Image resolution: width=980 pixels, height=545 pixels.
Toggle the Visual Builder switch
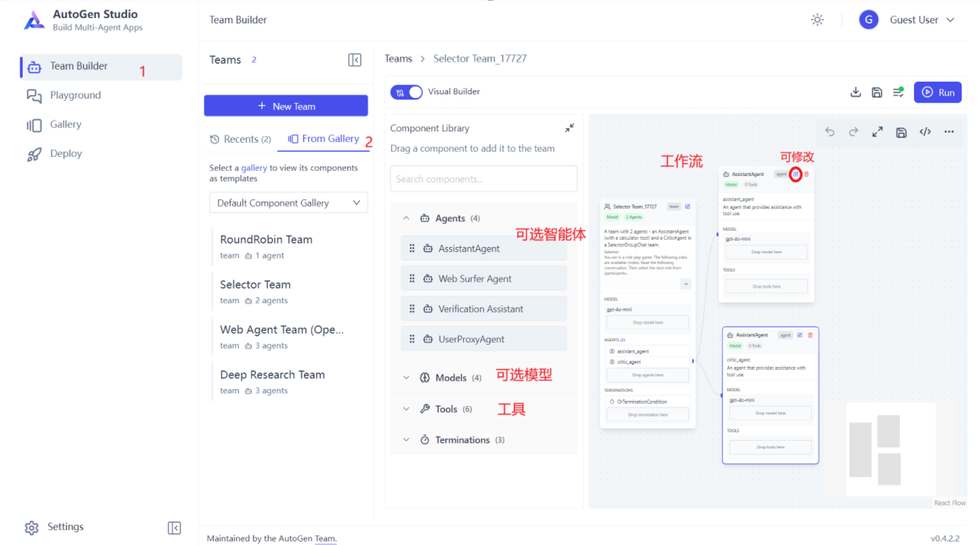[x=406, y=92]
